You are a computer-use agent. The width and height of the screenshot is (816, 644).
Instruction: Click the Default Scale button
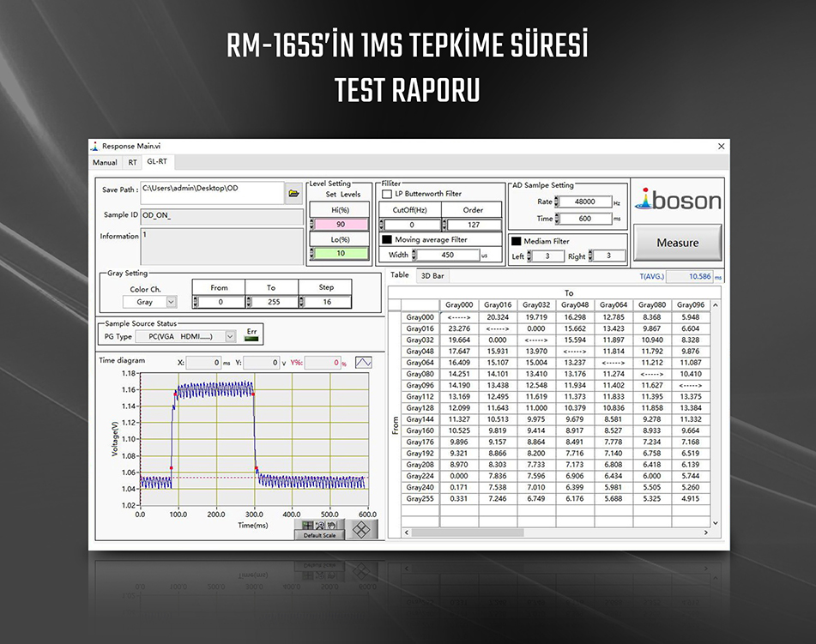tap(319, 535)
